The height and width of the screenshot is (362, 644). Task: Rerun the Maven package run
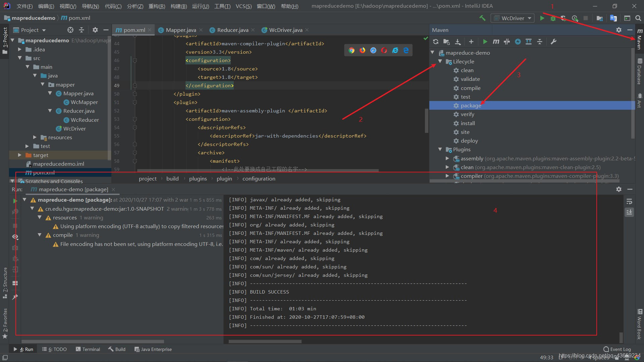point(15,201)
